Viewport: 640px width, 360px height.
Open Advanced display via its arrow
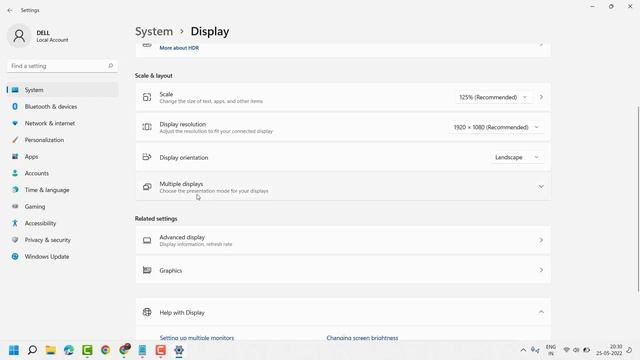[541, 240]
